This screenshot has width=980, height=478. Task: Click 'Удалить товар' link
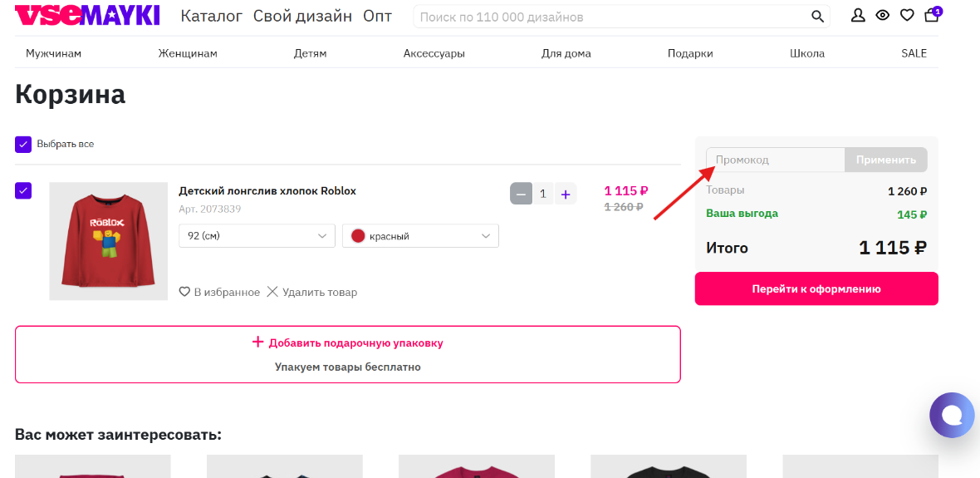312,292
